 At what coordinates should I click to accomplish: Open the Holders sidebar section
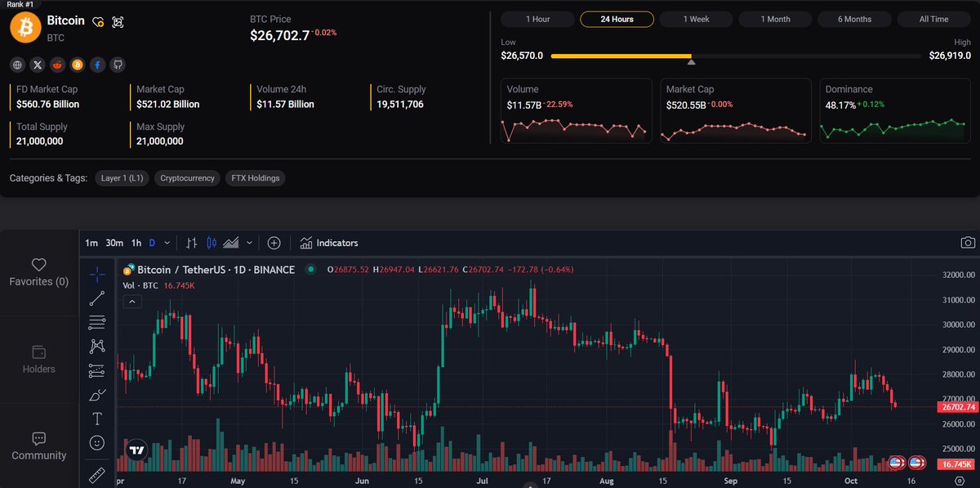point(38,360)
